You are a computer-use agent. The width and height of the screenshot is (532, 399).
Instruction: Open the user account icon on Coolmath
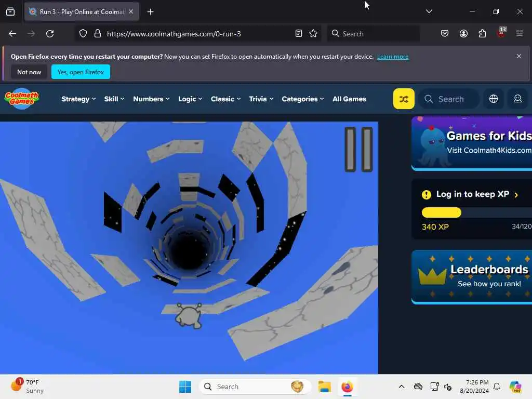(517, 99)
